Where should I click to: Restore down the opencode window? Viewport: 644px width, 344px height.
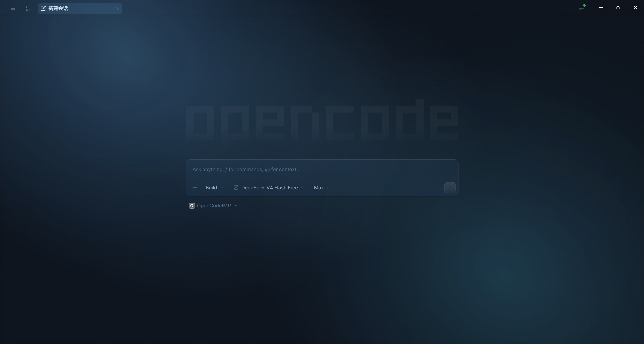tap(618, 8)
